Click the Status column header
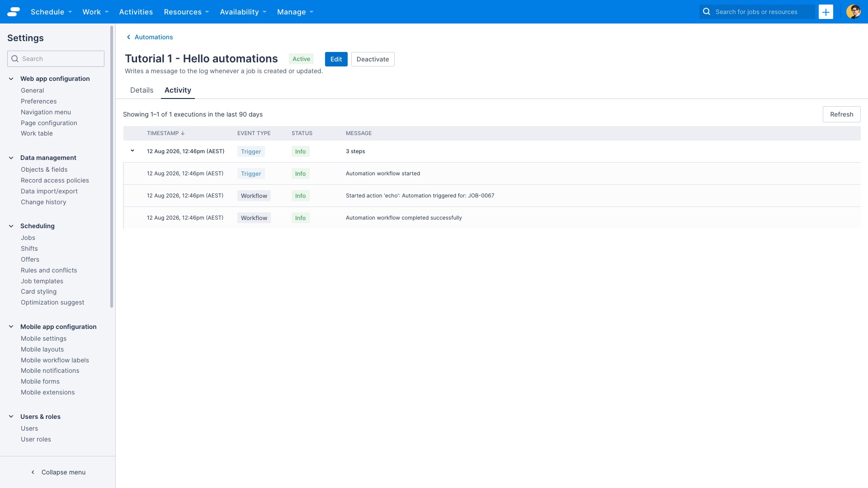 [302, 133]
